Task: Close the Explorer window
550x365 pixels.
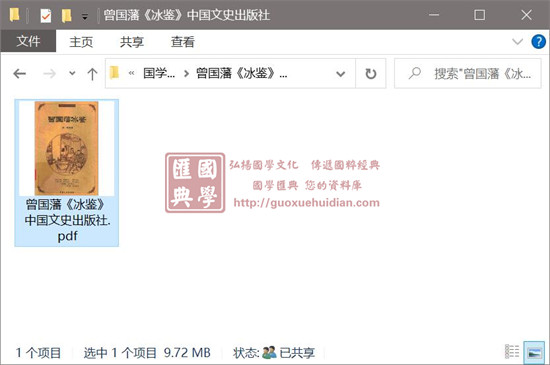Action: point(526,15)
